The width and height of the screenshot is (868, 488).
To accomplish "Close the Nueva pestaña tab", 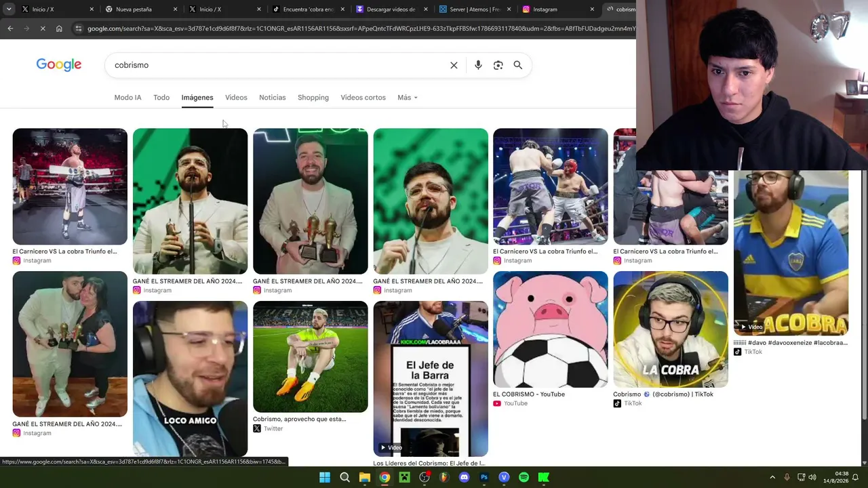I will (176, 9).
